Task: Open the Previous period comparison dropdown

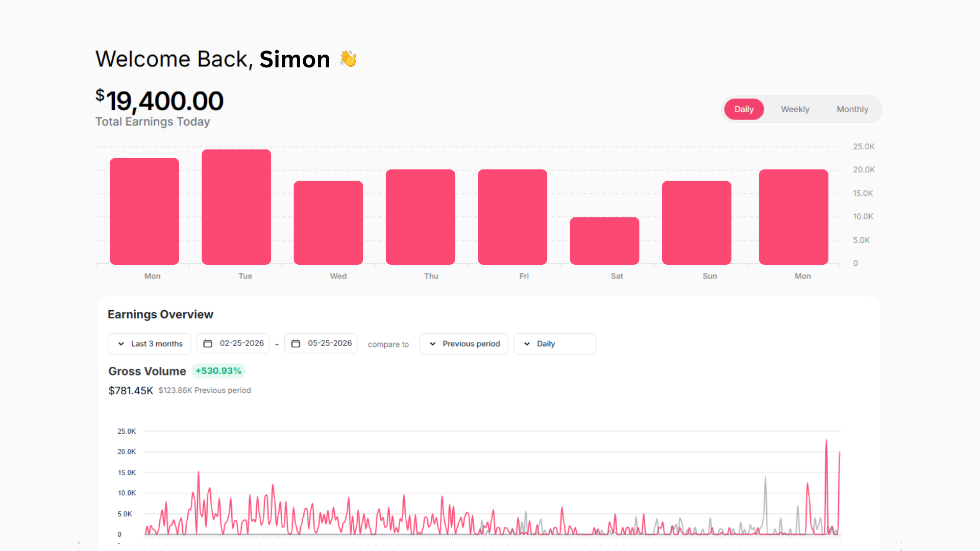Action: tap(463, 344)
